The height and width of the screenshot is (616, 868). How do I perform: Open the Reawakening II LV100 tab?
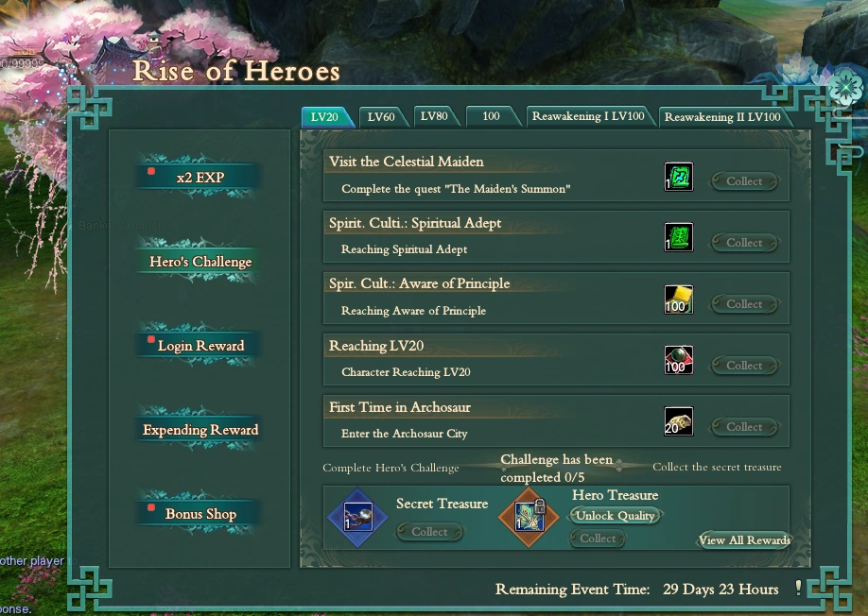(722, 116)
